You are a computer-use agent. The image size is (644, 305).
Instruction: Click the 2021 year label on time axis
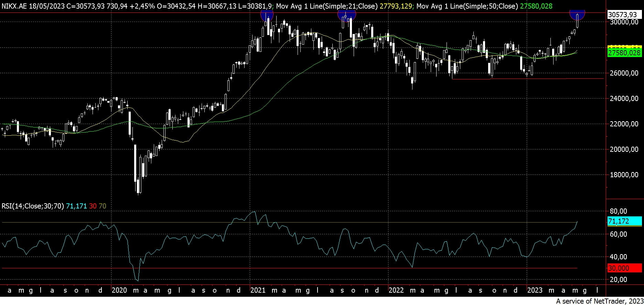coord(258,290)
